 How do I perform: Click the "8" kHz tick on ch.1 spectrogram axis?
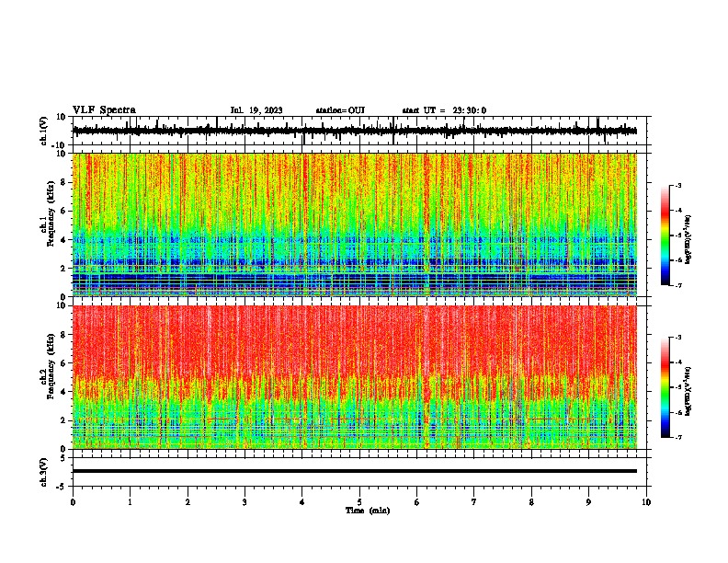click(x=63, y=182)
